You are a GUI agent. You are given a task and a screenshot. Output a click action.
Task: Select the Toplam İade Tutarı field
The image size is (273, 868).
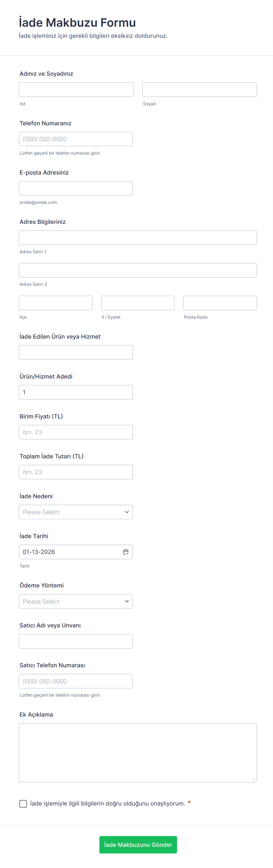point(76,472)
